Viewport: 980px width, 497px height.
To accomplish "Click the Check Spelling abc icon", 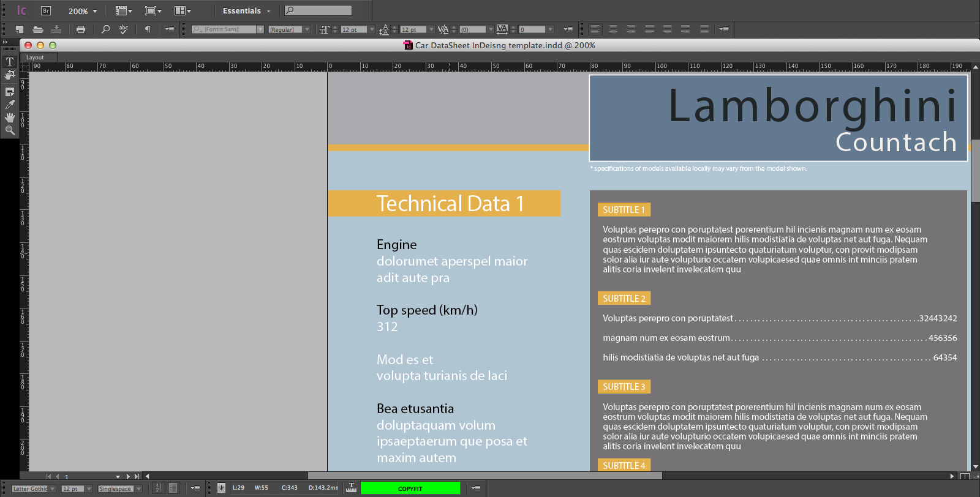I will [124, 29].
